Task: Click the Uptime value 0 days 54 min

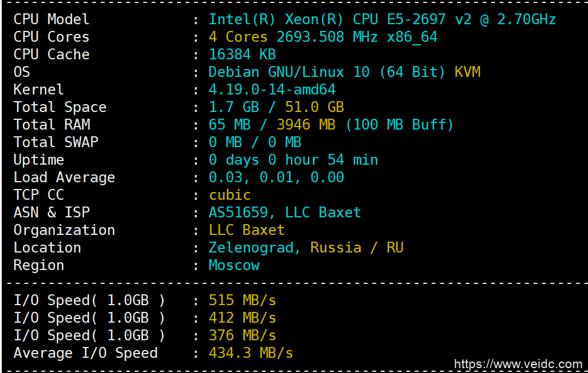Action: point(293,160)
